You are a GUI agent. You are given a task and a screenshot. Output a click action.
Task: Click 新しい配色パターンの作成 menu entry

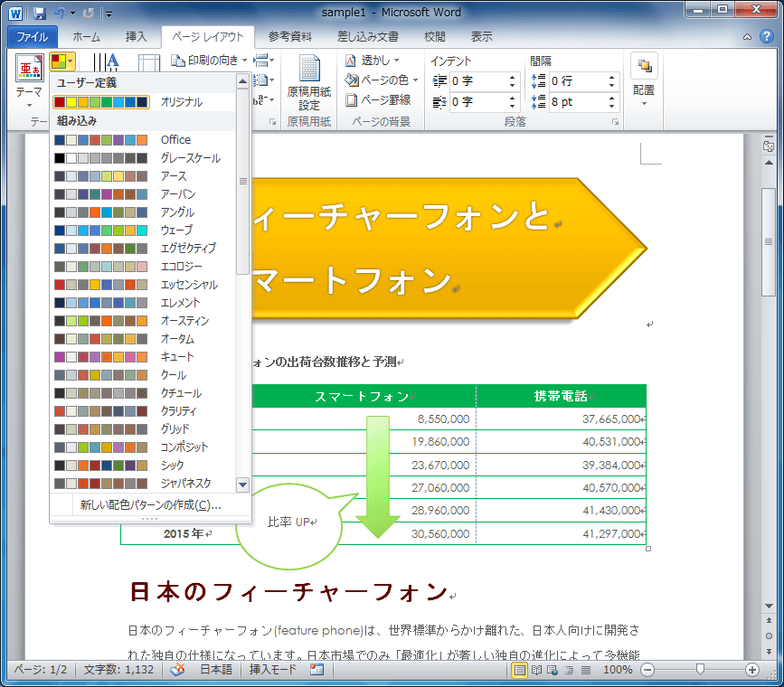(x=150, y=505)
